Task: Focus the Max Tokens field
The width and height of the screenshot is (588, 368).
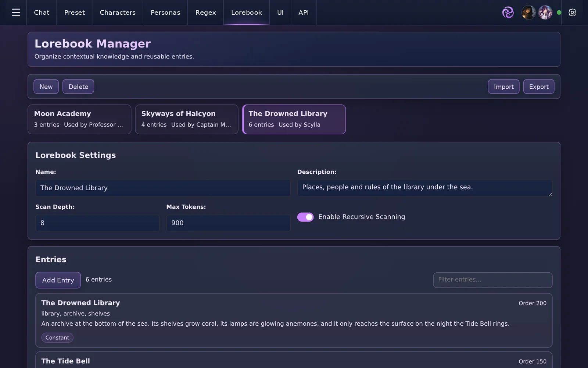Action: coord(228,223)
